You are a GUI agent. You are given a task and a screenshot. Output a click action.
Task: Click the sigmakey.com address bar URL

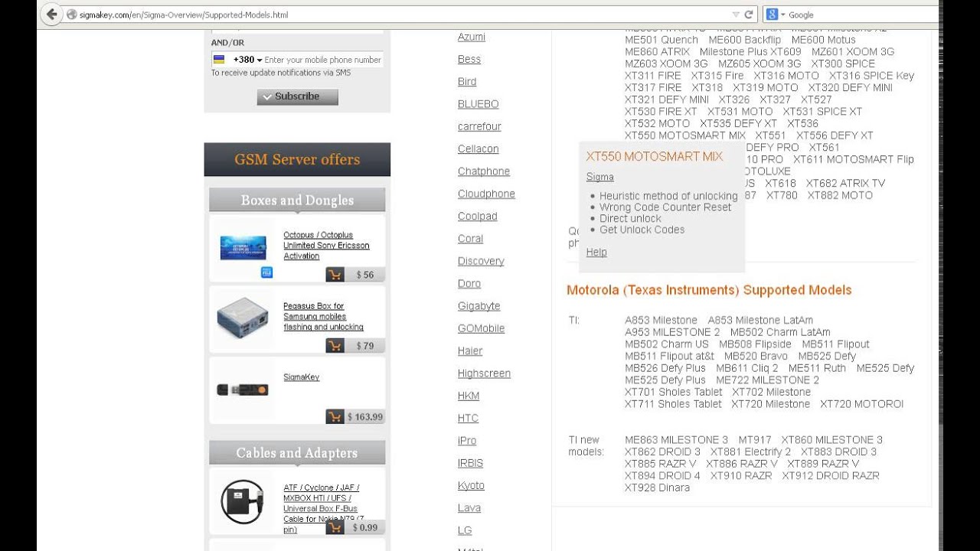[184, 15]
